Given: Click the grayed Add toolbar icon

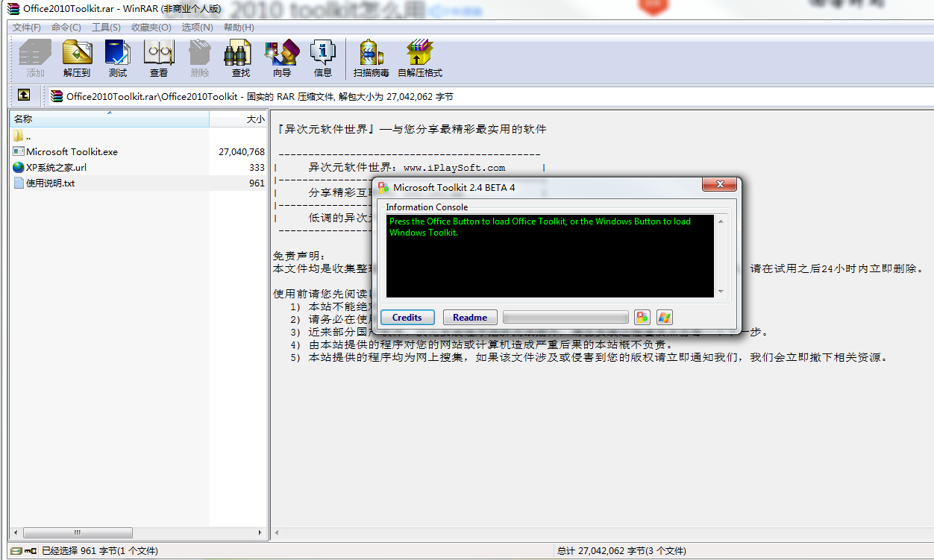Looking at the screenshot, I should [36, 58].
